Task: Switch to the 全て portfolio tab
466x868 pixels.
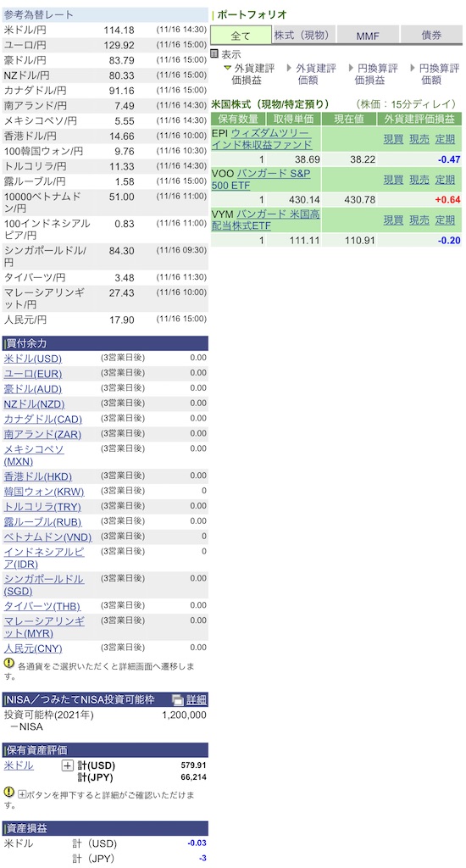Action: pos(241,36)
